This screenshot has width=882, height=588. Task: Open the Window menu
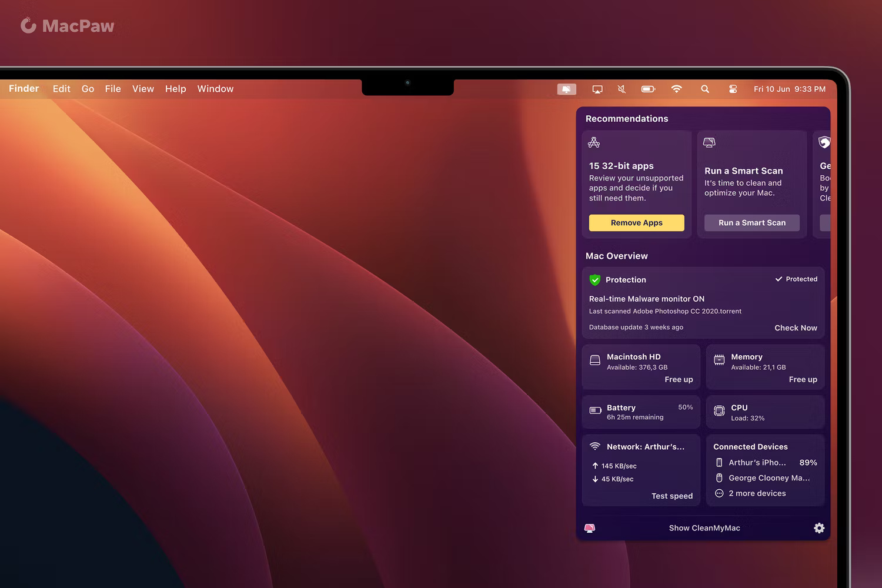click(x=215, y=89)
